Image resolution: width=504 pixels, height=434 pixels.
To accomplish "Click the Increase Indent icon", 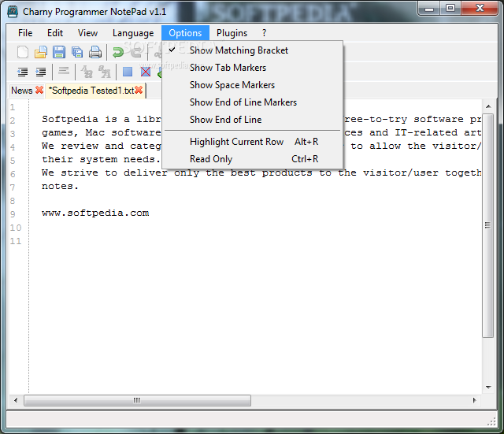I will [41, 72].
